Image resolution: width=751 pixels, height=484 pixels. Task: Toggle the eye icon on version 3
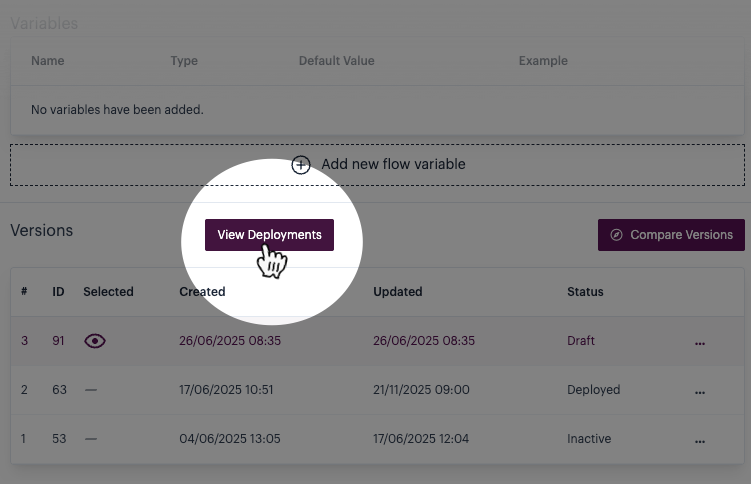[x=95, y=341]
